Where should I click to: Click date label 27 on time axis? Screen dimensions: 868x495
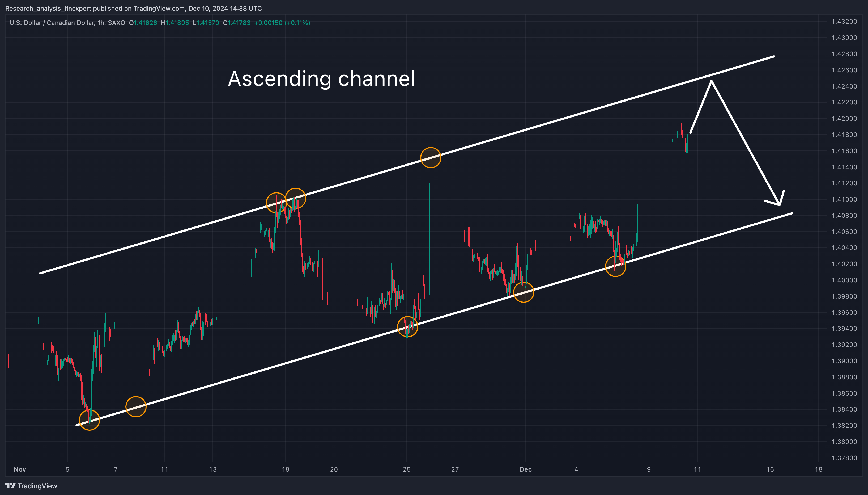point(455,469)
